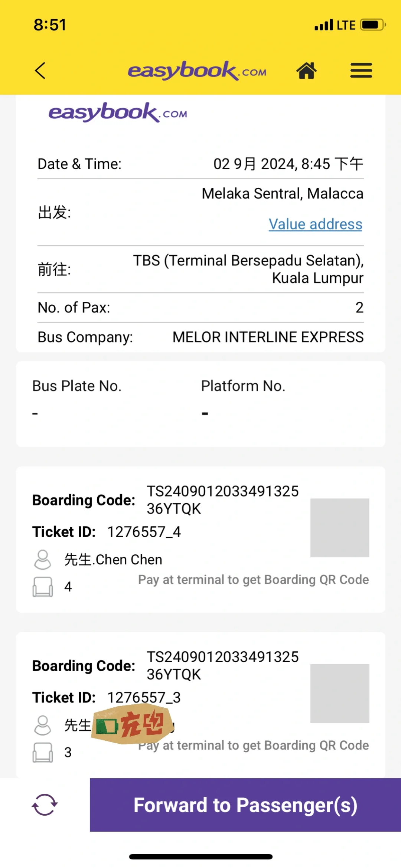Tap the back arrow in header
This screenshot has height=868, width=401.
pyautogui.click(x=40, y=71)
